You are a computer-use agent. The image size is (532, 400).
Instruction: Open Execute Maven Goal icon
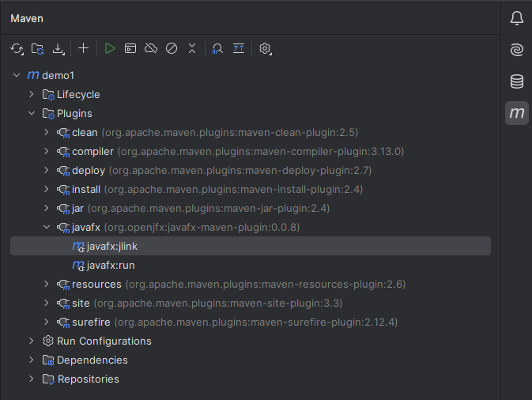[x=130, y=48]
